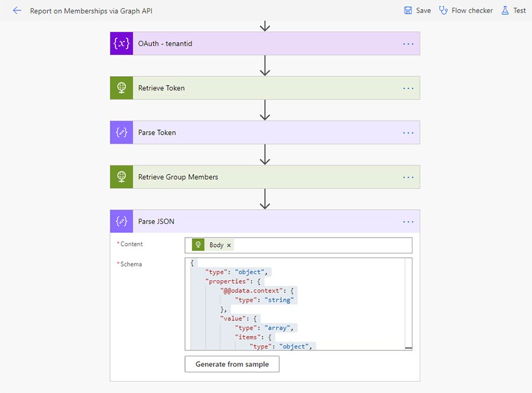Click the Save disk icon
This screenshot has width=532, height=393.
pos(408,11)
